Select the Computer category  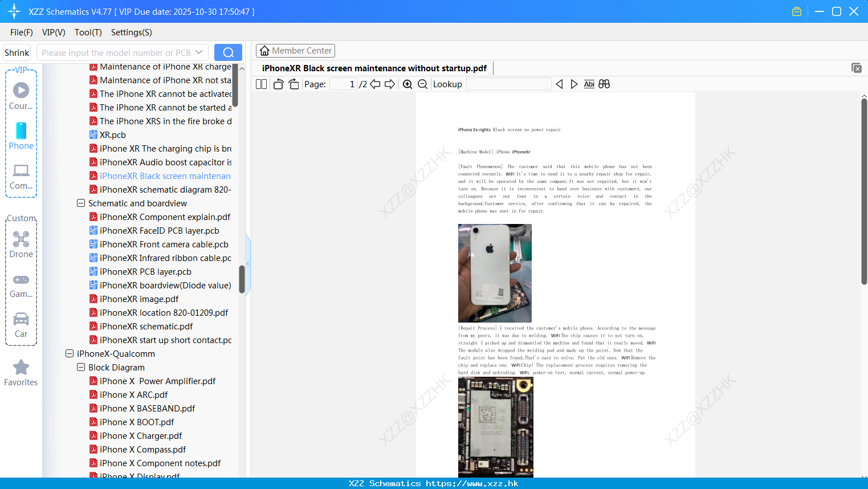tap(21, 176)
